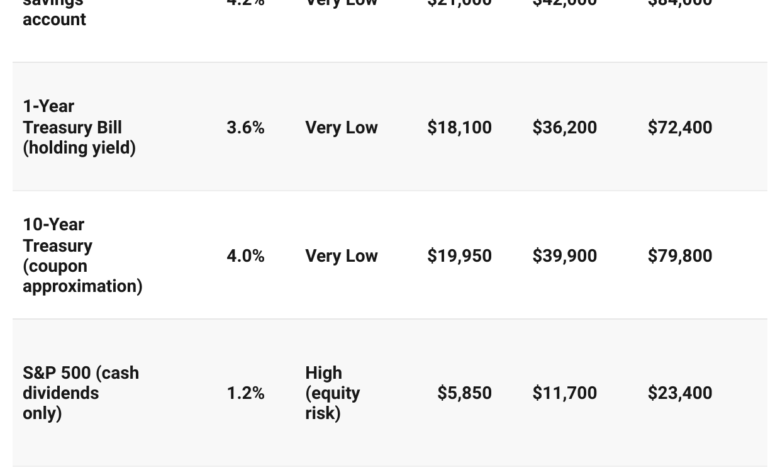Select the $19,950 income cell

(x=459, y=255)
